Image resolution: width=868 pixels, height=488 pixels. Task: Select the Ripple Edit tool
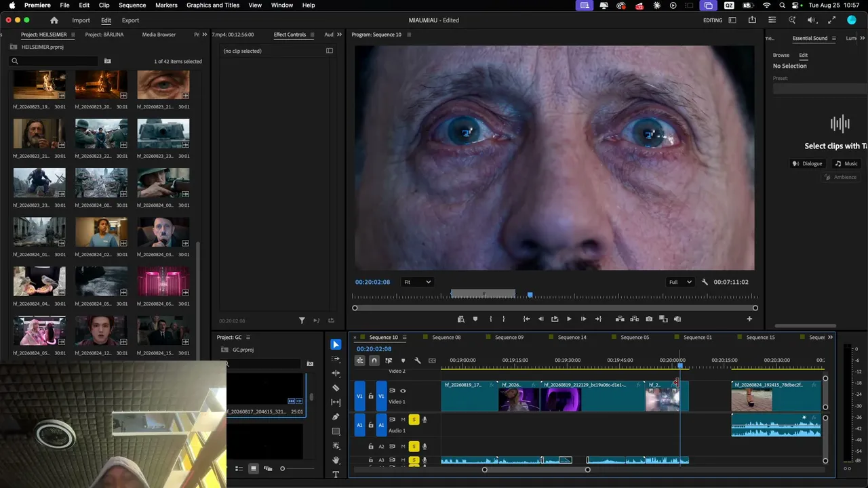[336, 373]
